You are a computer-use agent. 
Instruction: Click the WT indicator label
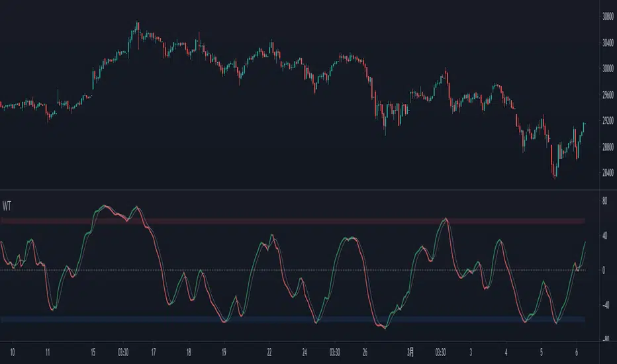7,206
